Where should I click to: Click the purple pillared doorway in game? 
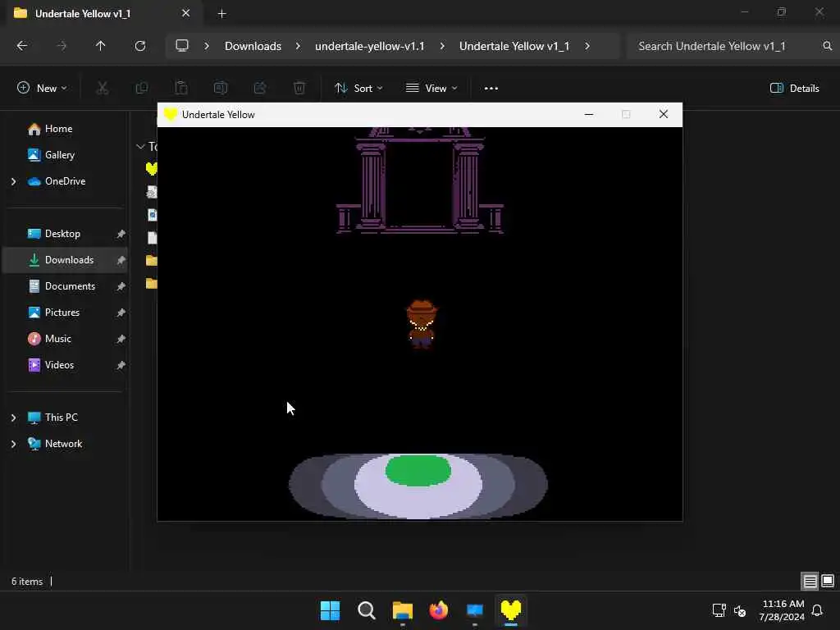coord(419,180)
